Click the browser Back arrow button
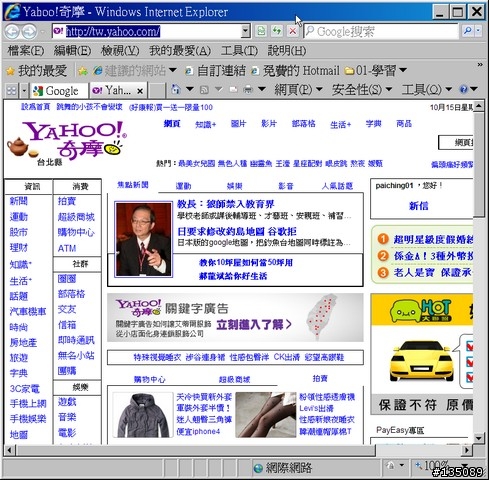This screenshot has height=480, width=489. click(x=12, y=32)
